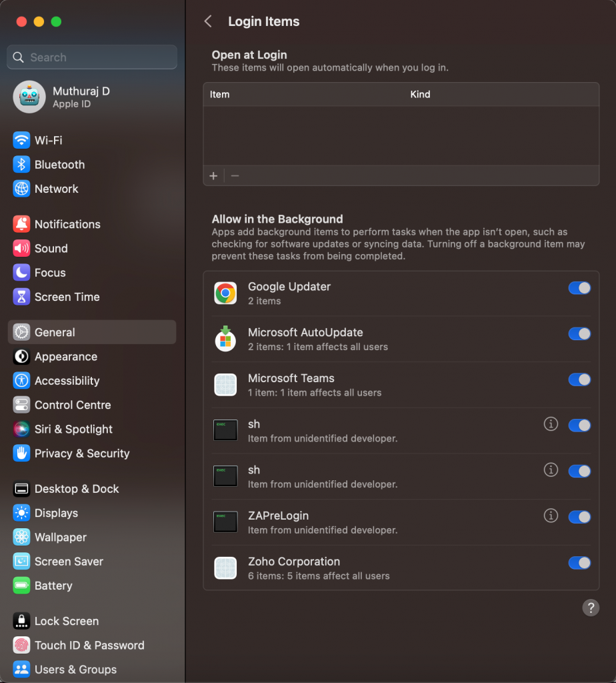Click the Sound speaker icon

21,248
